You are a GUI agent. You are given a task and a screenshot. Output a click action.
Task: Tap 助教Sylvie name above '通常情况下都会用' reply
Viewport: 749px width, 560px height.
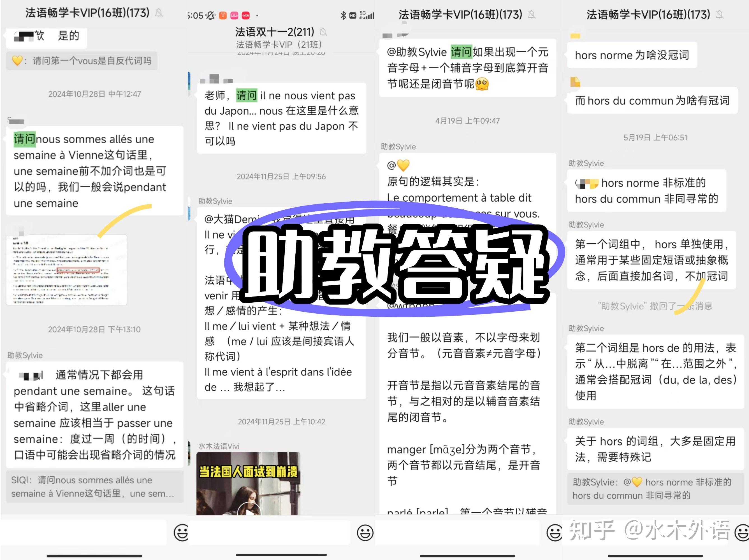[25, 355]
